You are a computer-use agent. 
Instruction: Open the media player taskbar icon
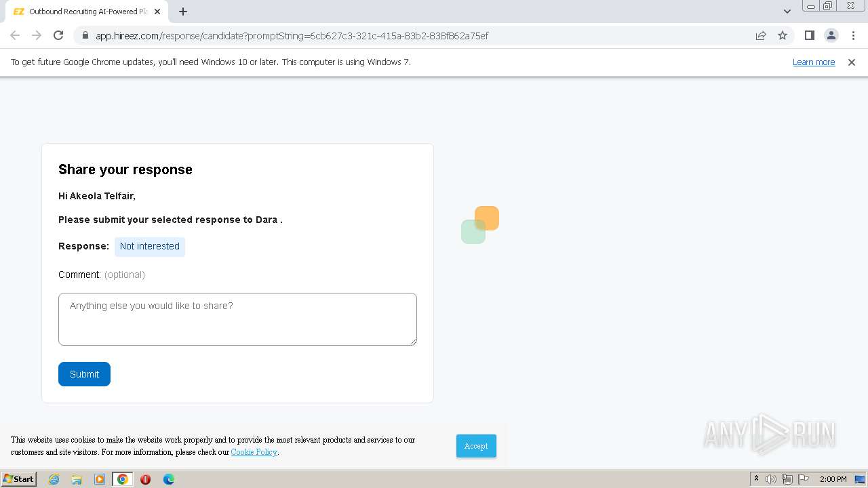click(x=100, y=479)
